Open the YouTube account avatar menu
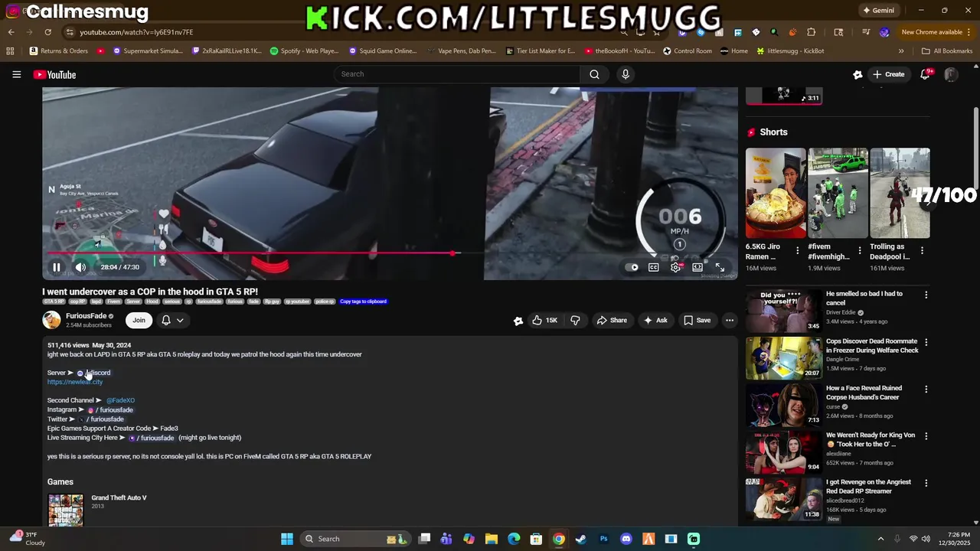Viewport: 980px width, 551px height. coord(951,74)
